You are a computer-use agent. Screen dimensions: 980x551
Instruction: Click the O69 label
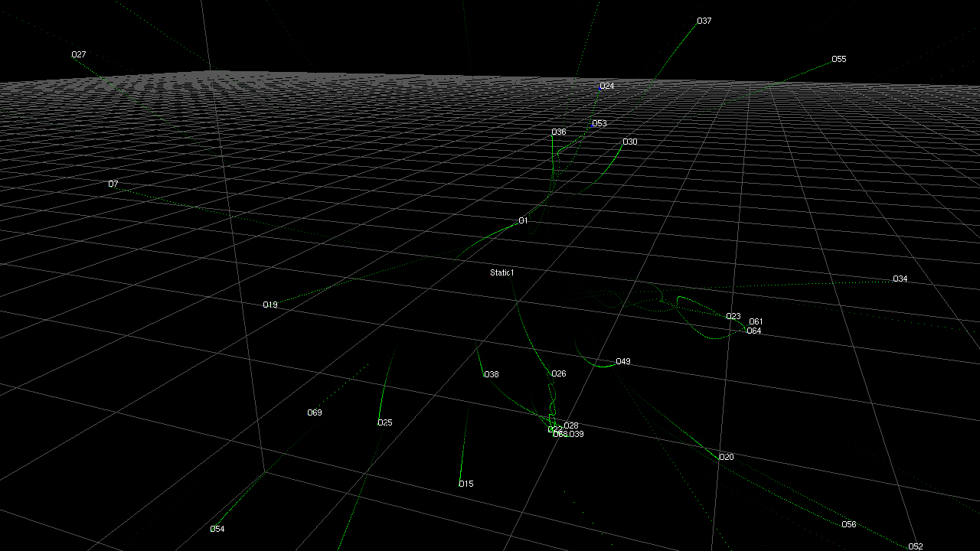(x=315, y=413)
